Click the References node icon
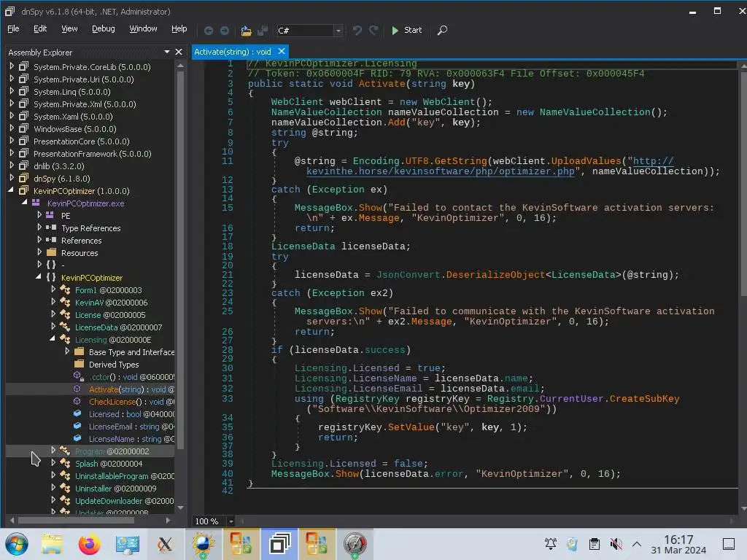This screenshot has width=747, height=560. point(51,240)
